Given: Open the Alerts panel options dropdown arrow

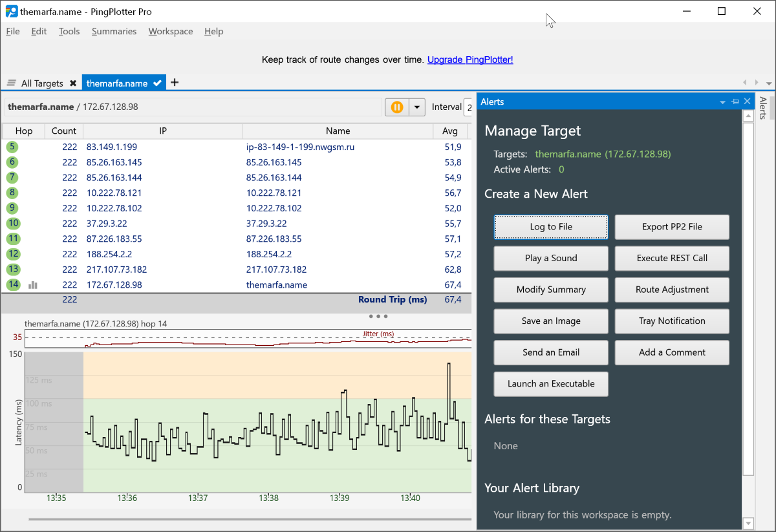Looking at the screenshot, I should click(723, 102).
